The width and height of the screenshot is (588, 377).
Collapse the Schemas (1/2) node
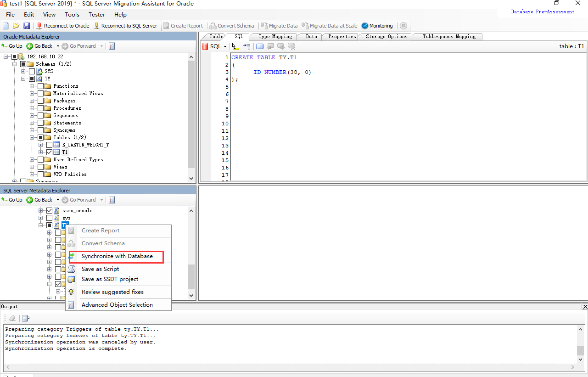pos(15,64)
